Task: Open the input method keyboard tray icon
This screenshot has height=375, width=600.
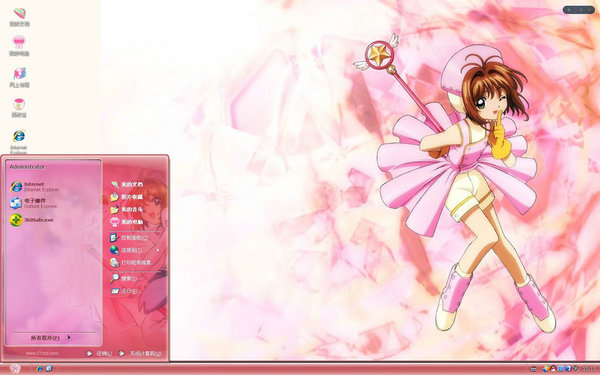Action: [533, 369]
